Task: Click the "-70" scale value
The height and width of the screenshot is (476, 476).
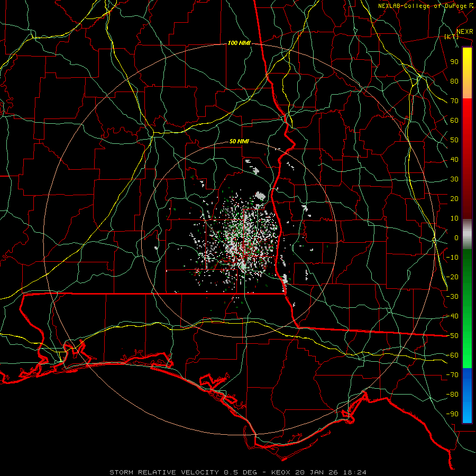Action: [452, 375]
